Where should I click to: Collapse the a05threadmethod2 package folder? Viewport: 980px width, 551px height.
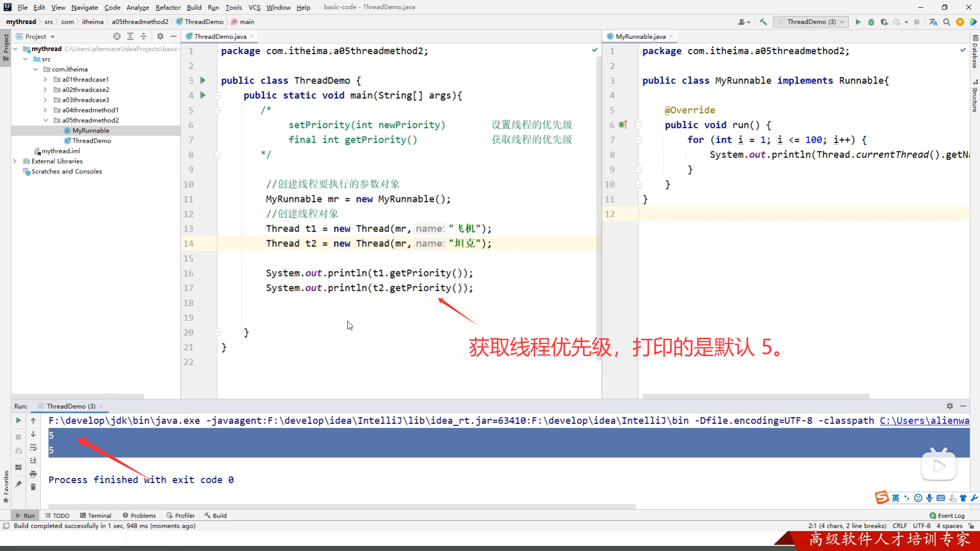pos(45,120)
